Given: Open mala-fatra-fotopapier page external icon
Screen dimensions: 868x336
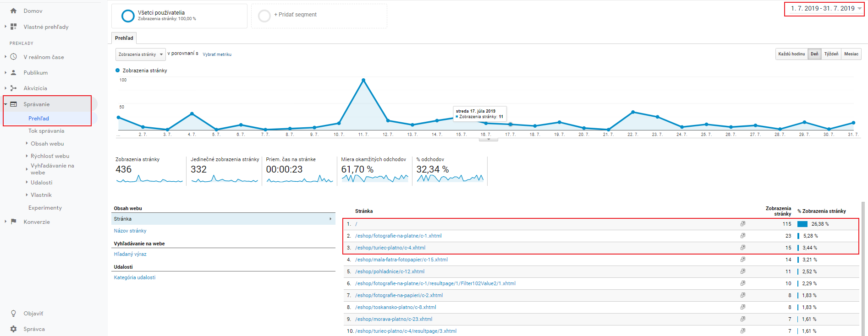Looking at the screenshot, I should [x=742, y=260].
